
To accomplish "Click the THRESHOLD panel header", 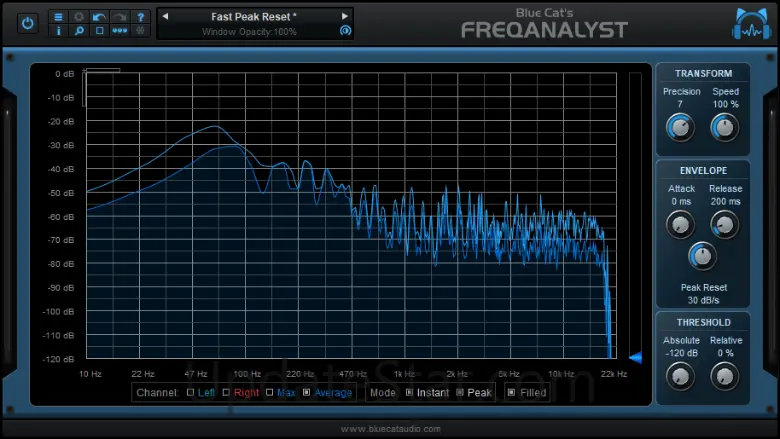I will click(703, 322).
